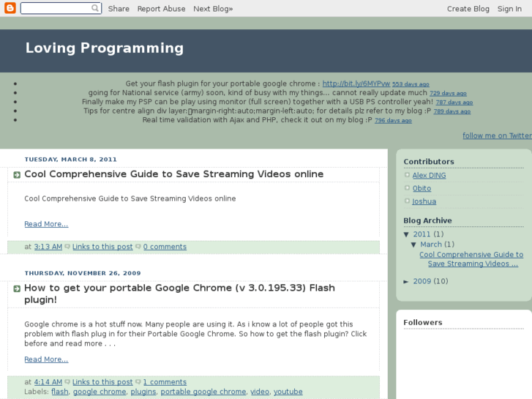532x399 pixels.
Task: Select the flash label
Action: 60,392
